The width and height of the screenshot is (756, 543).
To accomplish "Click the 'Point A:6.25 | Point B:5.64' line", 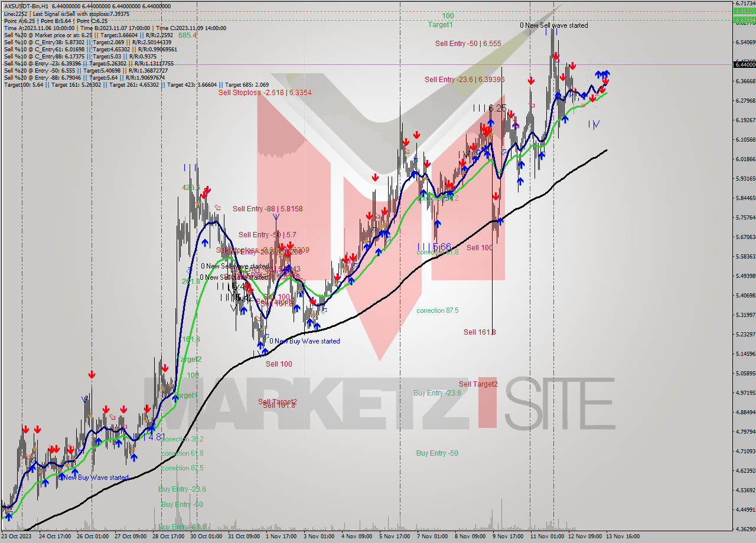I will 39,21.
